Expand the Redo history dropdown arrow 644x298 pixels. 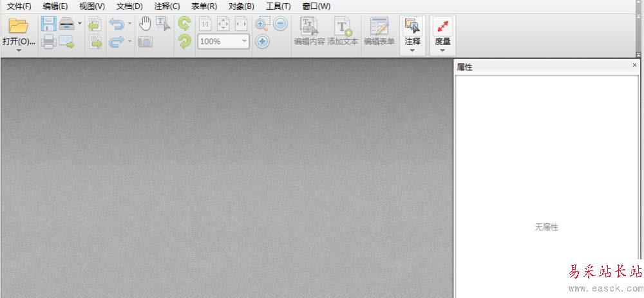pyautogui.click(x=130, y=41)
